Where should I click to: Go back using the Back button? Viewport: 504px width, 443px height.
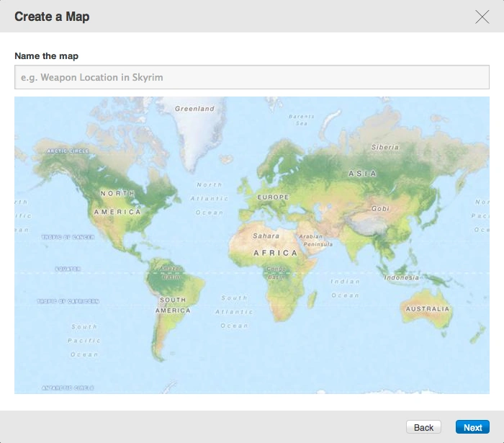(x=423, y=427)
